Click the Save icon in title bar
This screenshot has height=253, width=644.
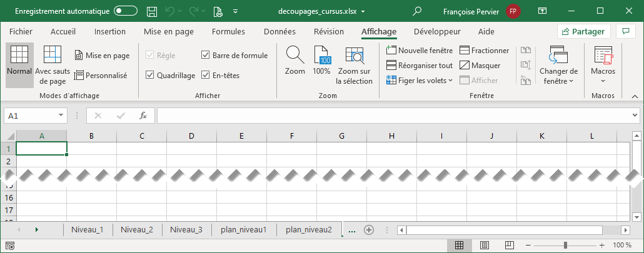coord(152,11)
